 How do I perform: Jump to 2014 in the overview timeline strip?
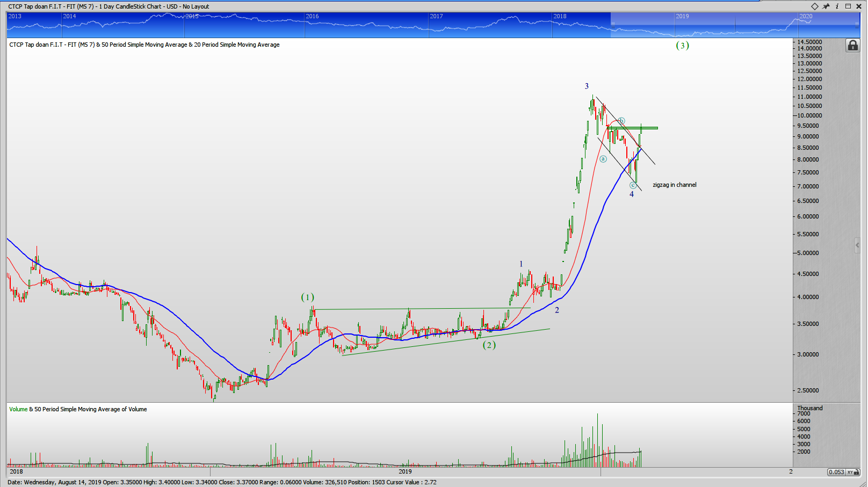pyautogui.click(x=69, y=16)
